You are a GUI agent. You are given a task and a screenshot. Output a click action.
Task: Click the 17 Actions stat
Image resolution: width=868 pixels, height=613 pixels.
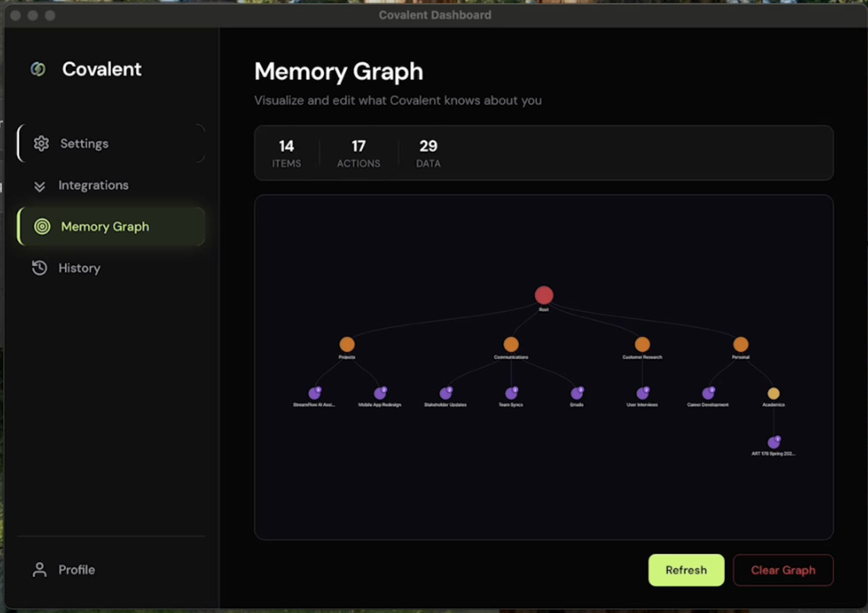(x=359, y=153)
